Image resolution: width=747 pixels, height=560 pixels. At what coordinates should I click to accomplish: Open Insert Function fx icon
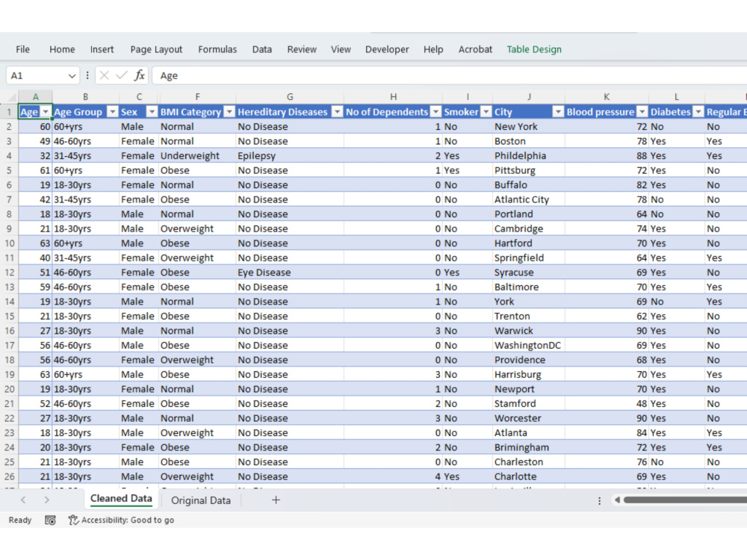coord(139,75)
